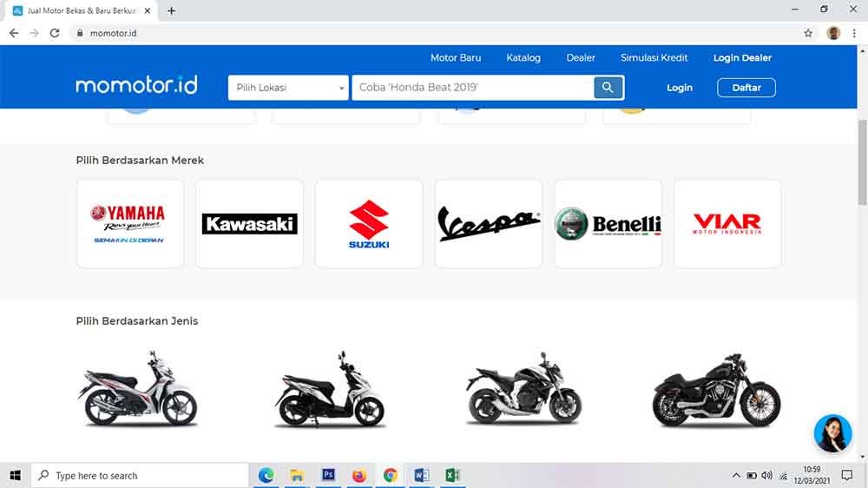Image resolution: width=868 pixels, height=488 pixels.
Task: Open Firefox from the taskbar
Action: point(359,475)
